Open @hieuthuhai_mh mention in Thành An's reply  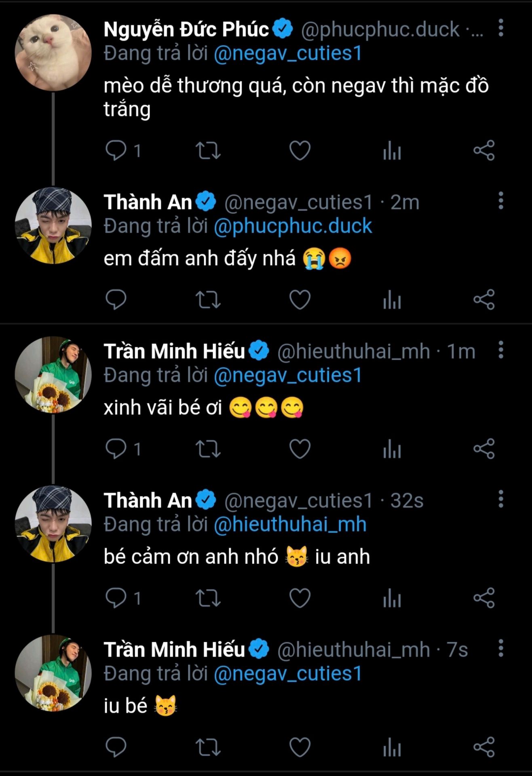click(x=290, y=524)
